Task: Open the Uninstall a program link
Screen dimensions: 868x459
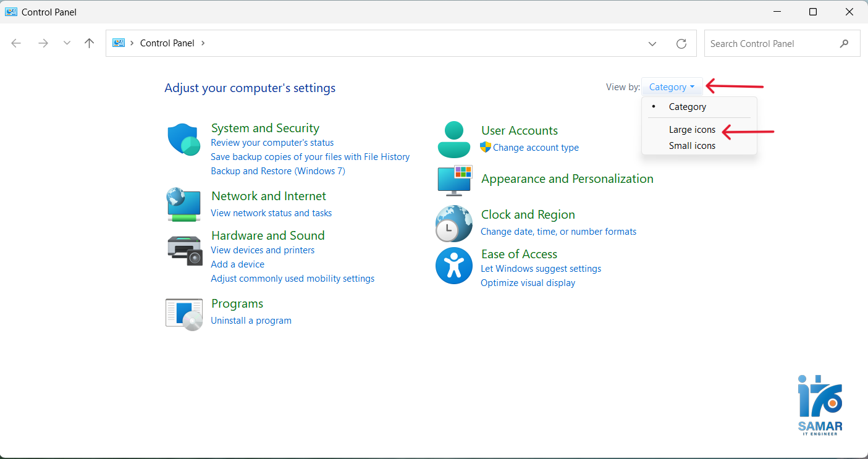Action: [251, 321]
